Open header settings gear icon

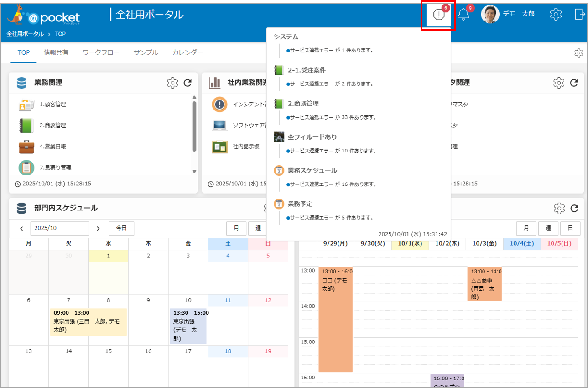coord(556,14)
